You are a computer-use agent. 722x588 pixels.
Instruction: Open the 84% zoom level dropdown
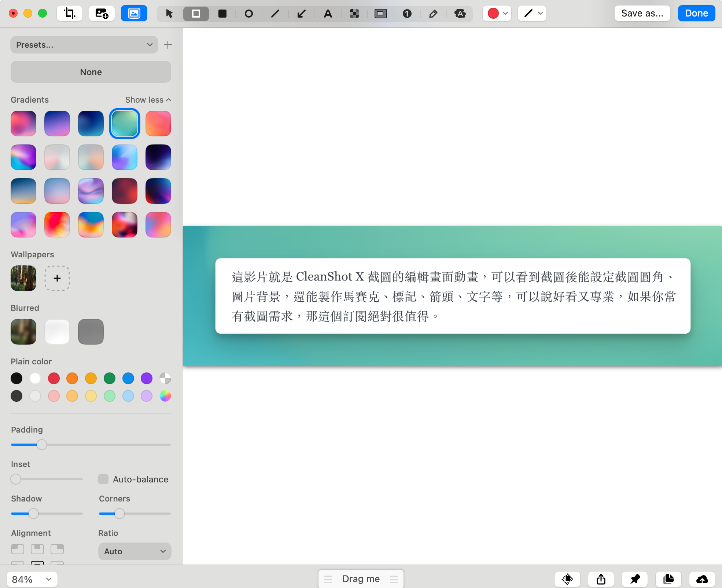point(32,579)
